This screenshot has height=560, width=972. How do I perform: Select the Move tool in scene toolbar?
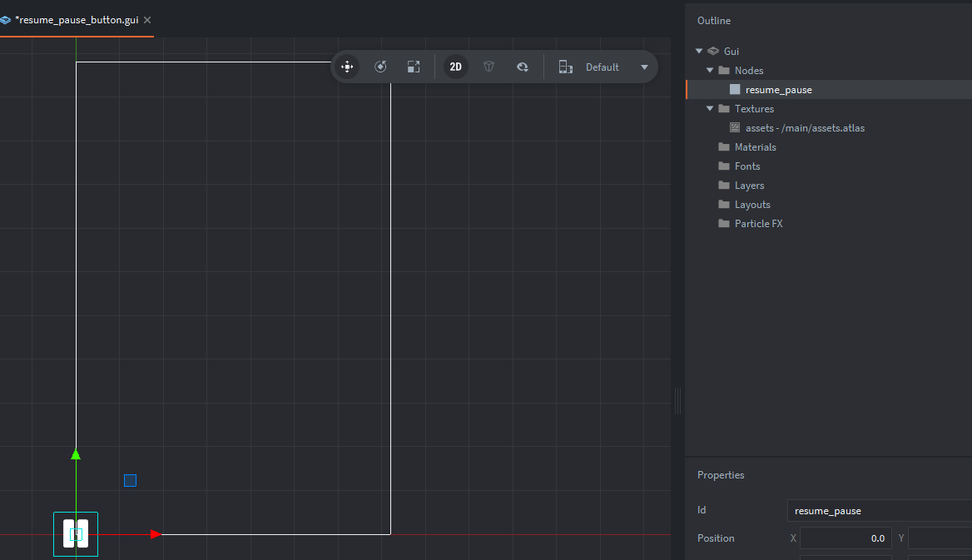(x=347, y=67)
